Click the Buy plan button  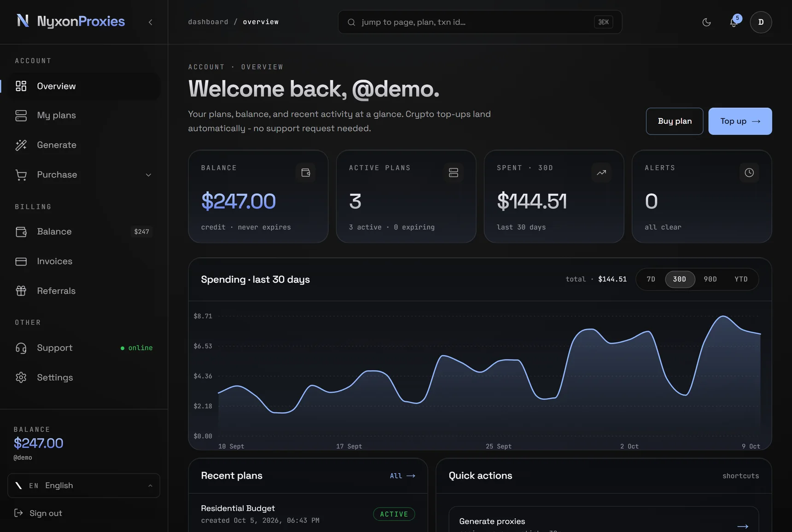(x=675, y=121)
